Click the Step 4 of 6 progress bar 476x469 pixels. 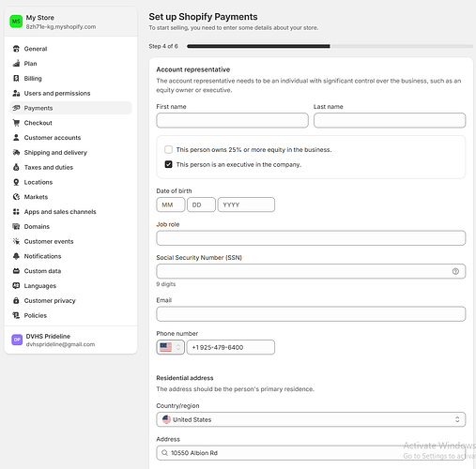pyautogui.click(x=330, y=46)
